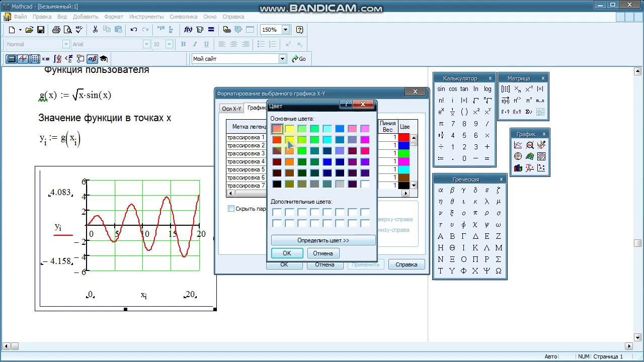
Task: Open the Evaluation (x=) toolbar icon
Action: (x=46, y=59)
